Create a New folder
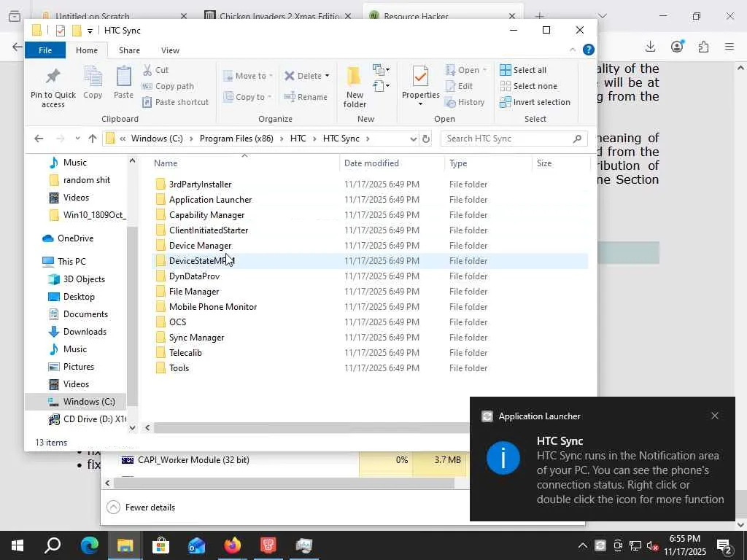The height and width of the screenshot is (560, 747). point(355,87)
